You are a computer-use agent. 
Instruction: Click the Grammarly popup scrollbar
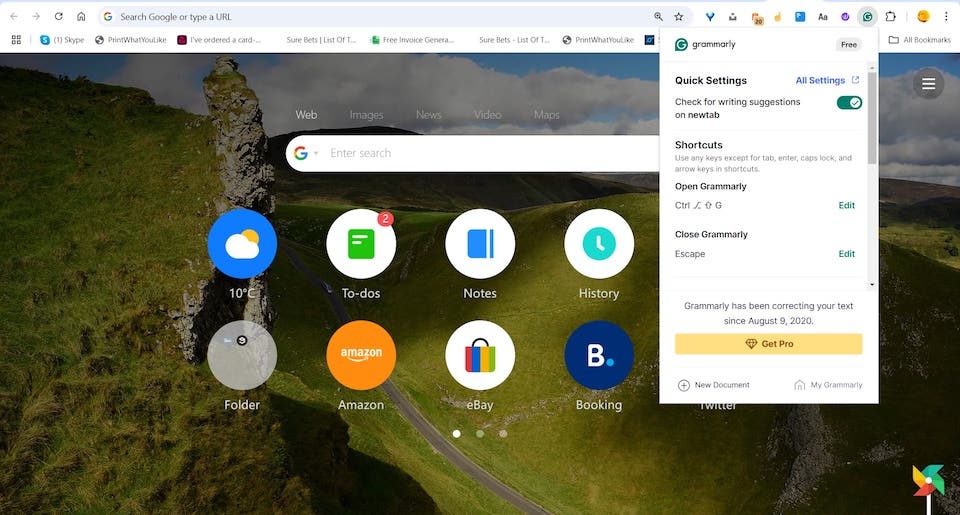point(872,120)
